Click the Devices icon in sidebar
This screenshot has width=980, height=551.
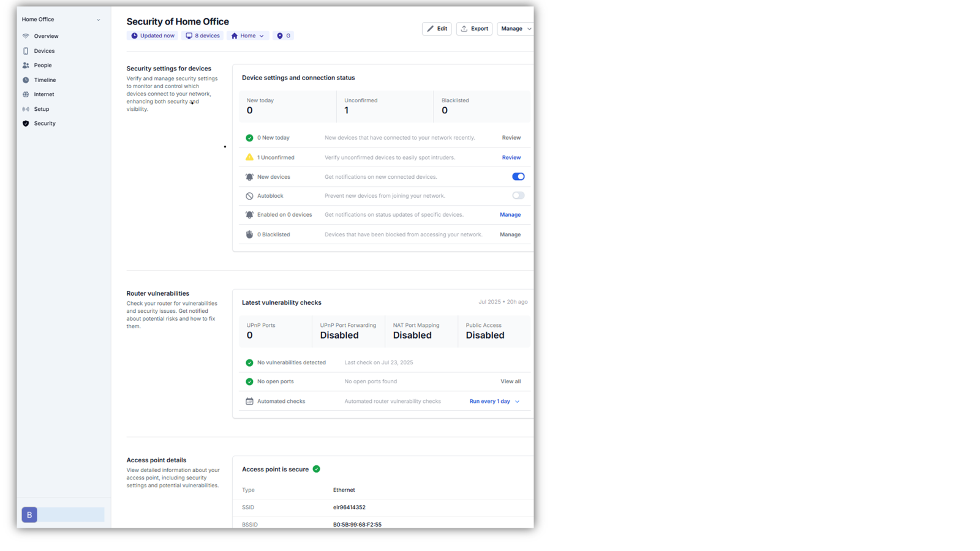coord(26,51)
